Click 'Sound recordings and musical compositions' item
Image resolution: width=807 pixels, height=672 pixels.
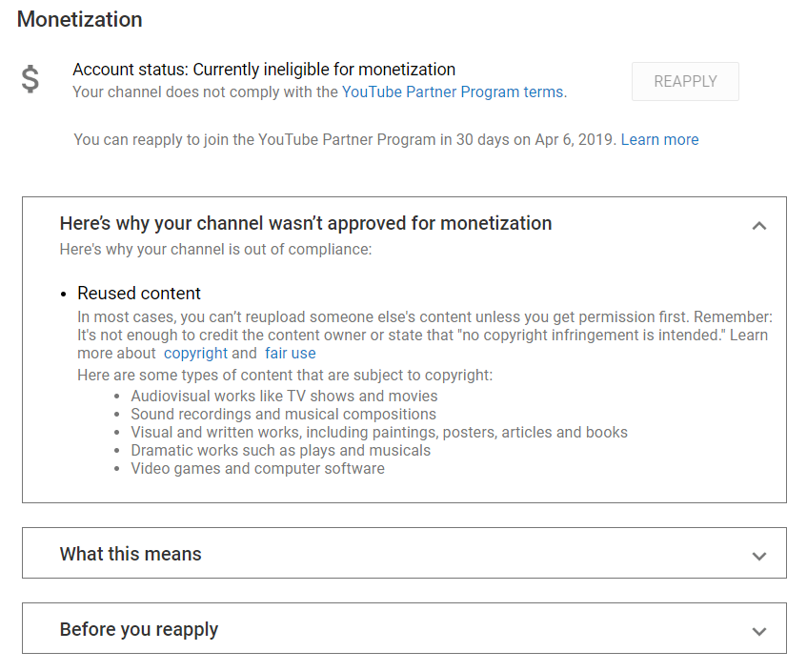tap(284, 414)
